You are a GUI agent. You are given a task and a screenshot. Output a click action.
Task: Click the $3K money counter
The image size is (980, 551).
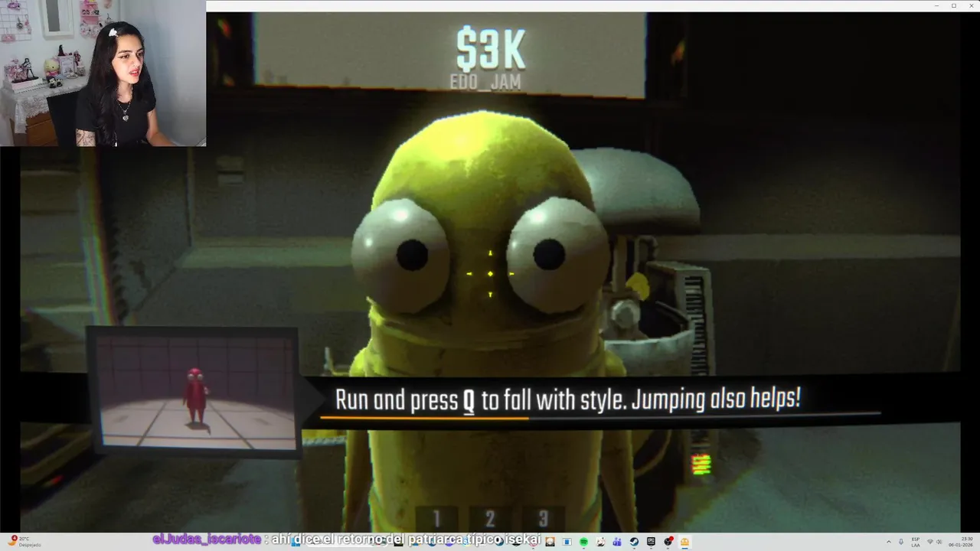[x=491, y=50]
